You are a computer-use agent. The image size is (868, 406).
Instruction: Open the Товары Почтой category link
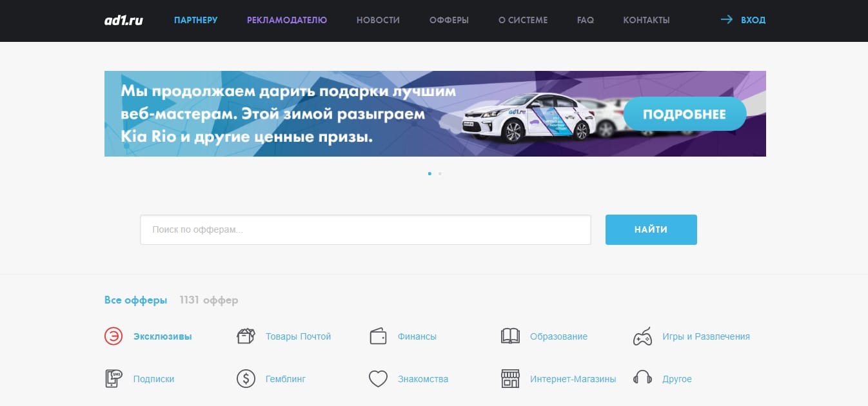(x=298, y=336)
